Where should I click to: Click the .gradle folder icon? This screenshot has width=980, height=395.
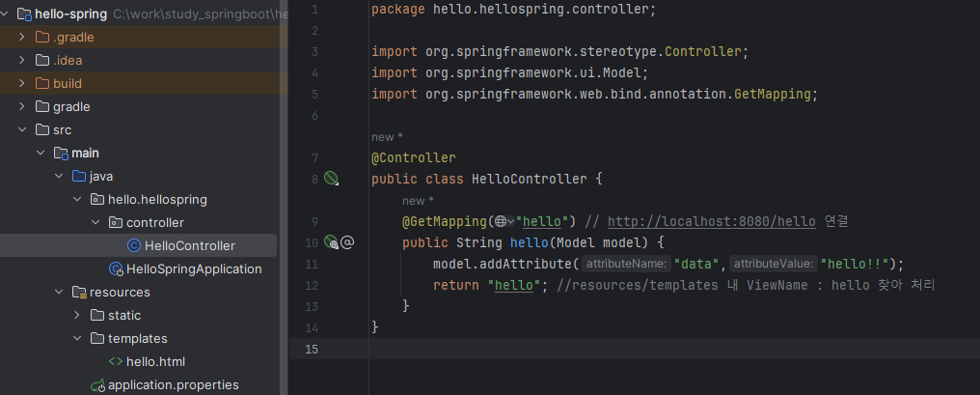point(42,37)
